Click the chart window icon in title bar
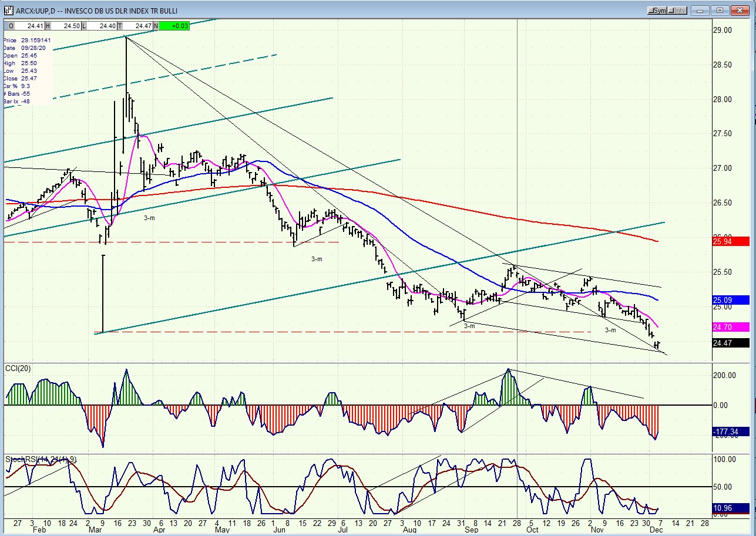Viewport: 756px width, 536px height. [x=8, y=10]
